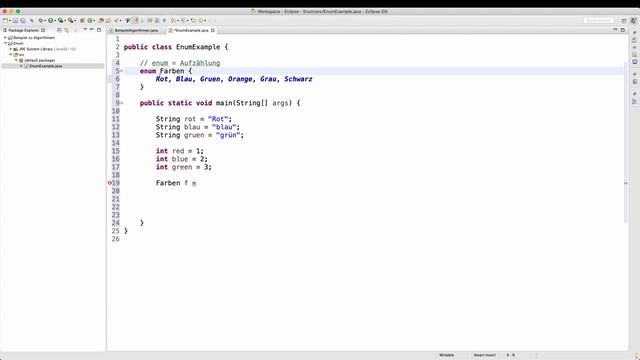The image size is (640, 360).
Task: Open the Coverage dropdown arrow
Action: pos(65,20)
